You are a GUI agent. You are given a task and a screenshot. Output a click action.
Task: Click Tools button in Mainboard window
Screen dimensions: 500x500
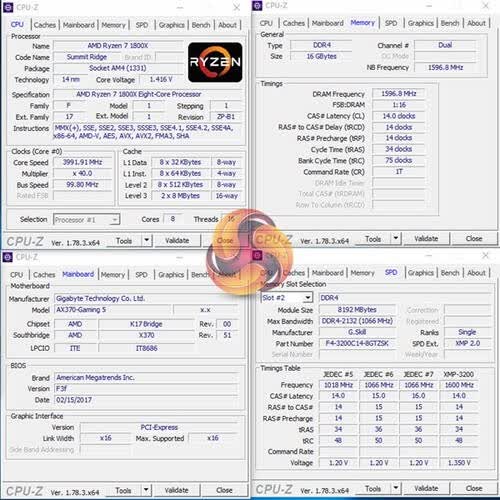(x=123, y=490)
